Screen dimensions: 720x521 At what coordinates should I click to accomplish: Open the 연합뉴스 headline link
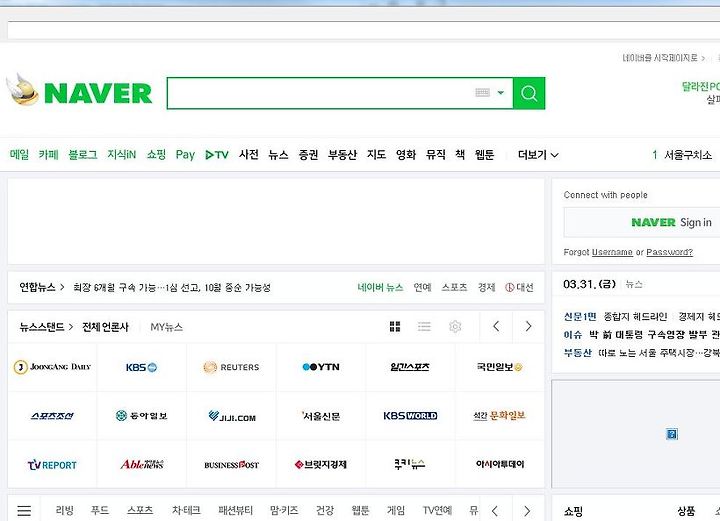pos(172,288)
